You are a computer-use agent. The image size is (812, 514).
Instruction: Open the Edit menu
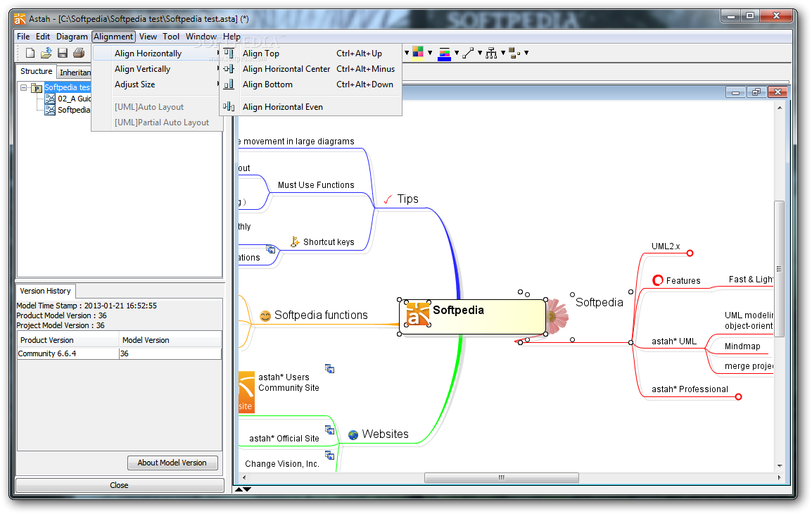(43, 37)
